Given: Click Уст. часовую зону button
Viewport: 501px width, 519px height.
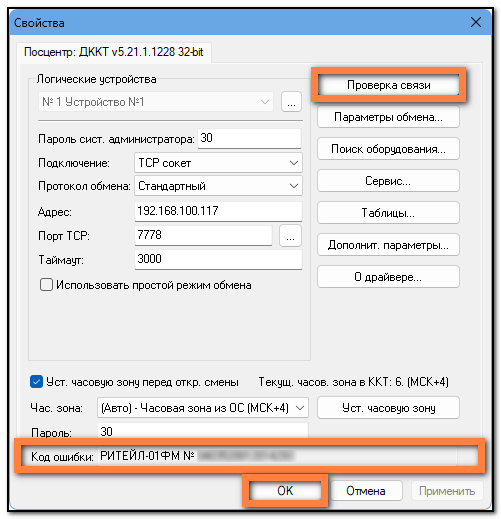Looking at the screenshot, I should 388,408.
